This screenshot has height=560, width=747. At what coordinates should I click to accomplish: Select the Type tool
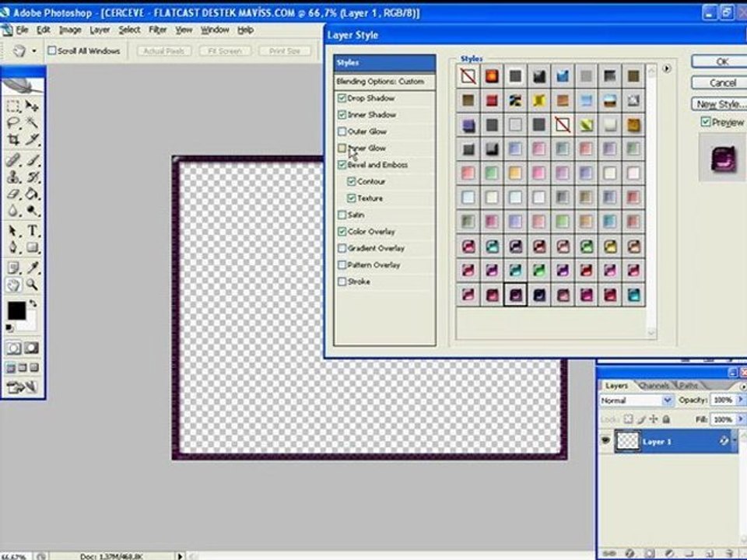tap(32, 231)
